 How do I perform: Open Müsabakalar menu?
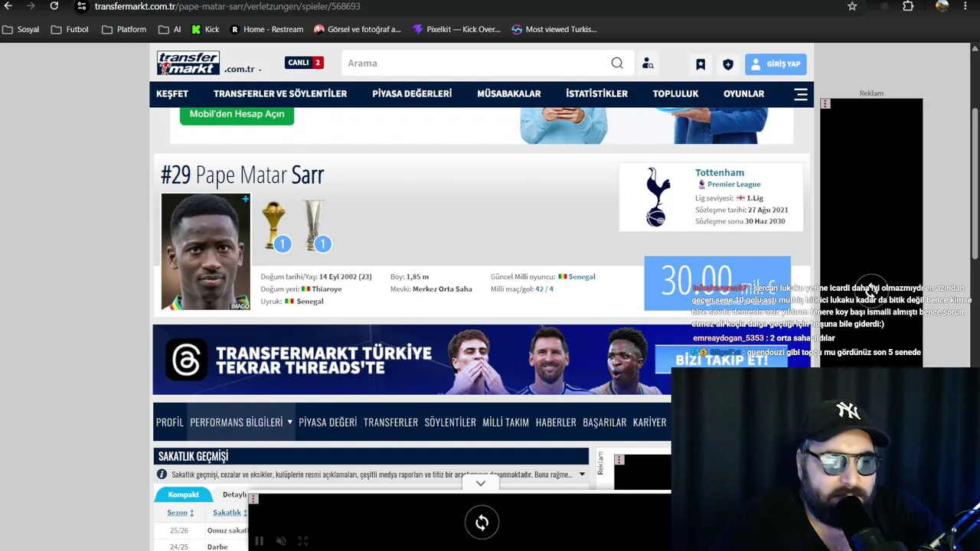(509, 94)
